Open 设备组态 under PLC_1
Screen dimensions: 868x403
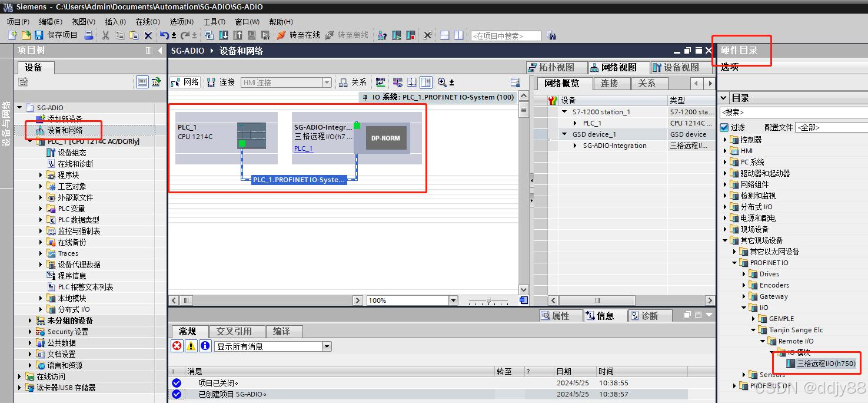point(72,153)
